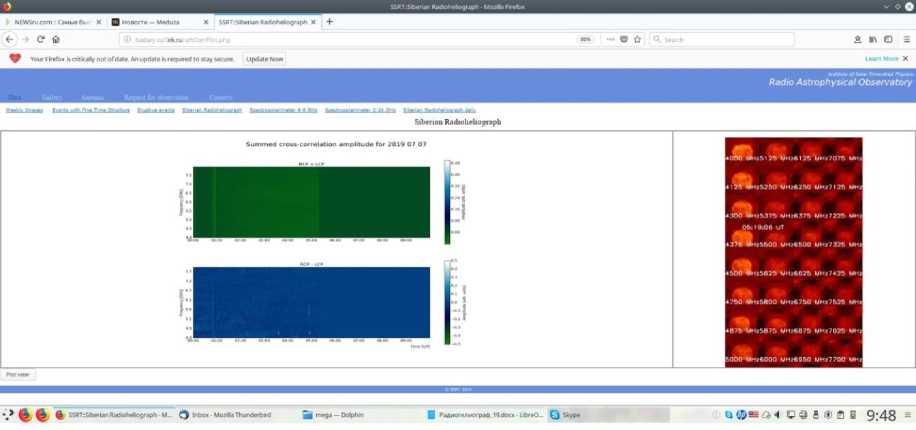Click the 80% zoom level indicator

click(585, 39)
